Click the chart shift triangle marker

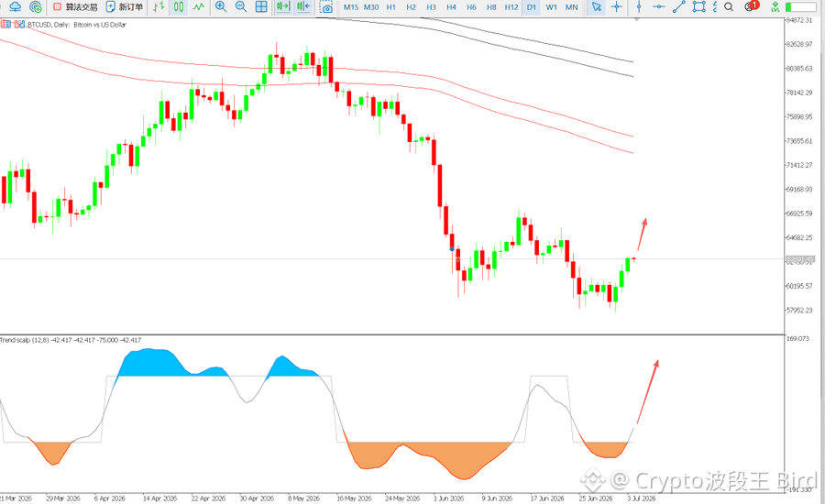click(x=637, y=19)
